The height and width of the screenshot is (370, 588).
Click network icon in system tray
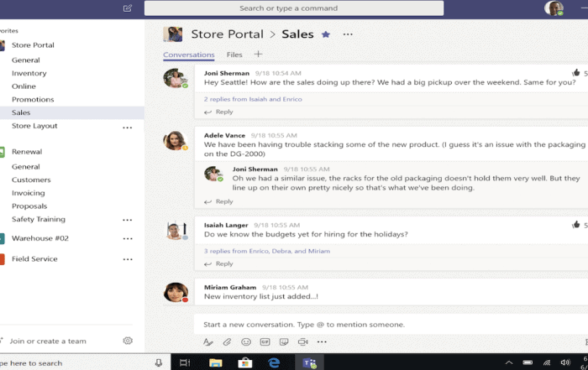(547, 362)
